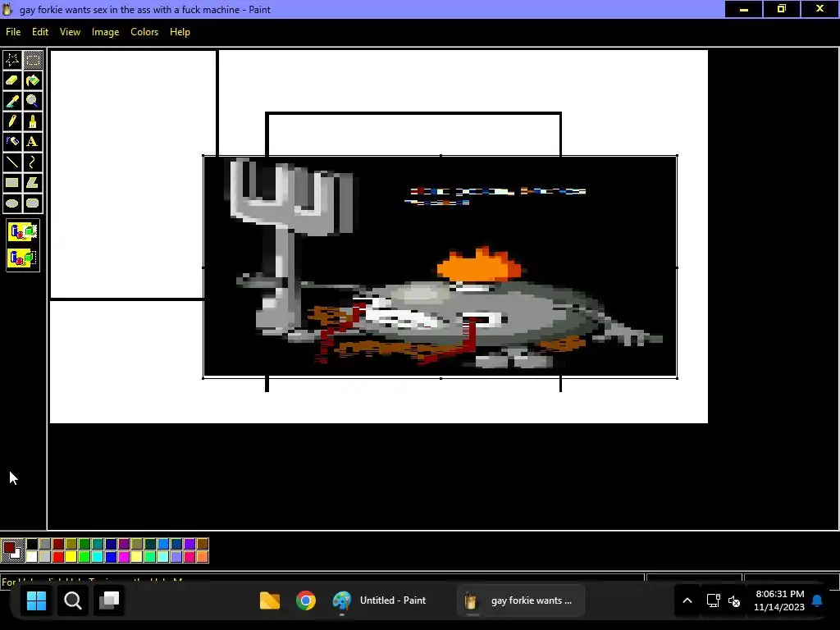The image size is (840, 630).
Task: Click the foreground/background color indicator box
Action: click(12, 550)
